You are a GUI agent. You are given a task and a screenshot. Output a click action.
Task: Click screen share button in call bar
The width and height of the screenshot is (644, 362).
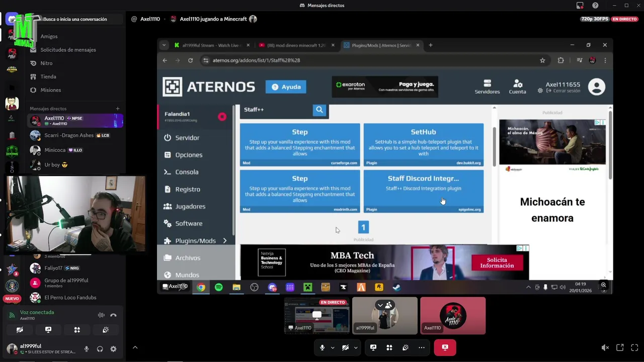[373, 347]
